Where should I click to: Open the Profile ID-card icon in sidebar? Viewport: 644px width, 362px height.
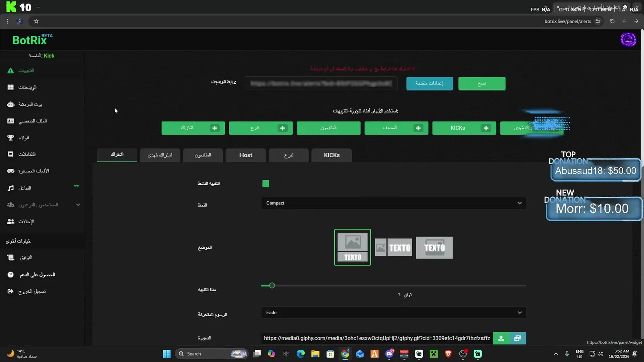pos(11,121)
